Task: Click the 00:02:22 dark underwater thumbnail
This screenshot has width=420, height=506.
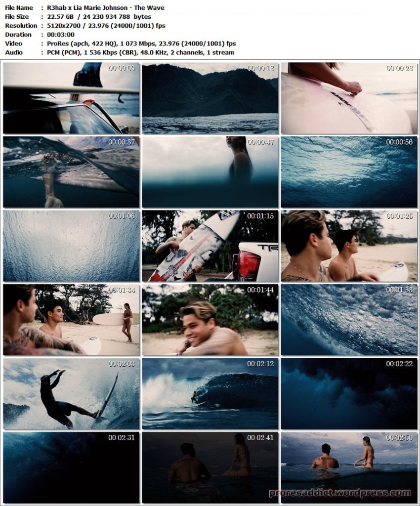Action: coord(349,393)
